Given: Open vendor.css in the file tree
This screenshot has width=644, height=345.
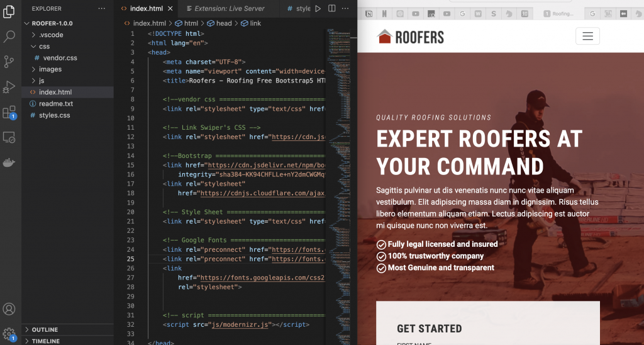Looking at the screenshot, I should (68, 58).
